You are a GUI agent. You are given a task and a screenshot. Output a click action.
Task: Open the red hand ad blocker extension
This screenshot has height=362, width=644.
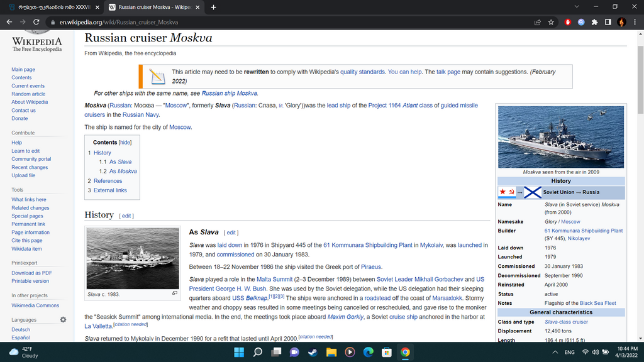(567, 21)
